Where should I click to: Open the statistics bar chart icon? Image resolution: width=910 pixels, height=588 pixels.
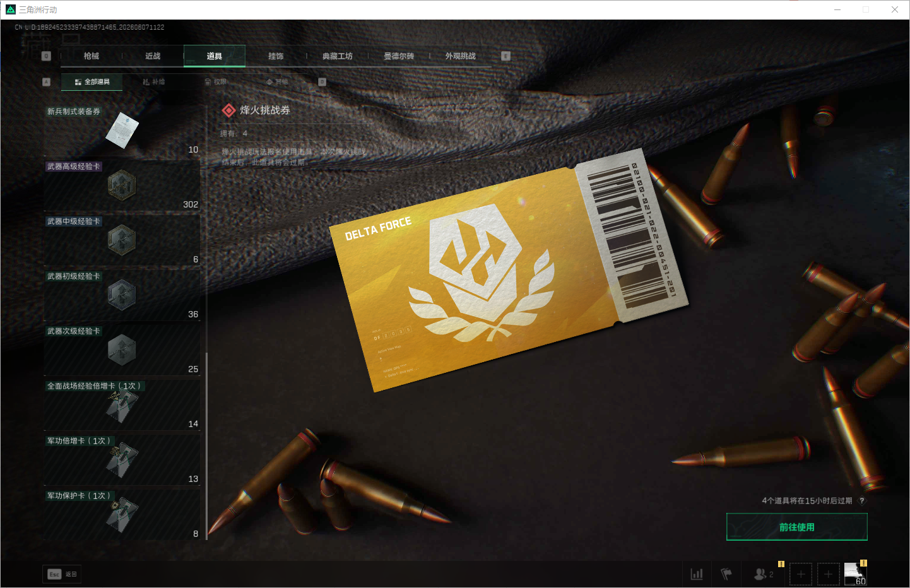[697, 574]
